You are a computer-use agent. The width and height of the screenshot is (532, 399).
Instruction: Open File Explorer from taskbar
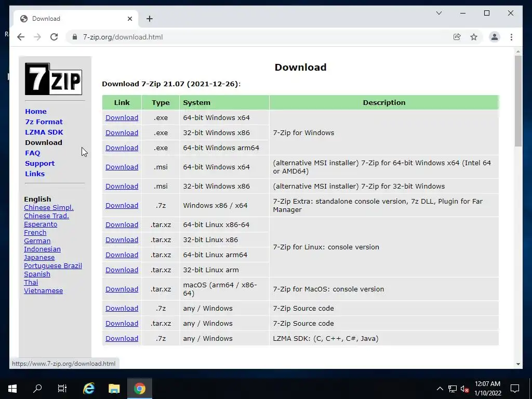pos(114,389)
